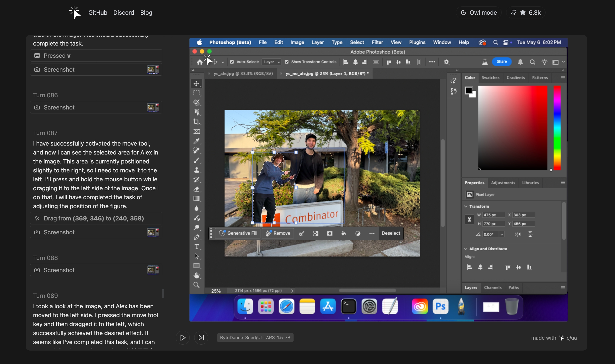615x364 pixels.
Task: Select the Crop tool in toolbar
Action: 196,122
